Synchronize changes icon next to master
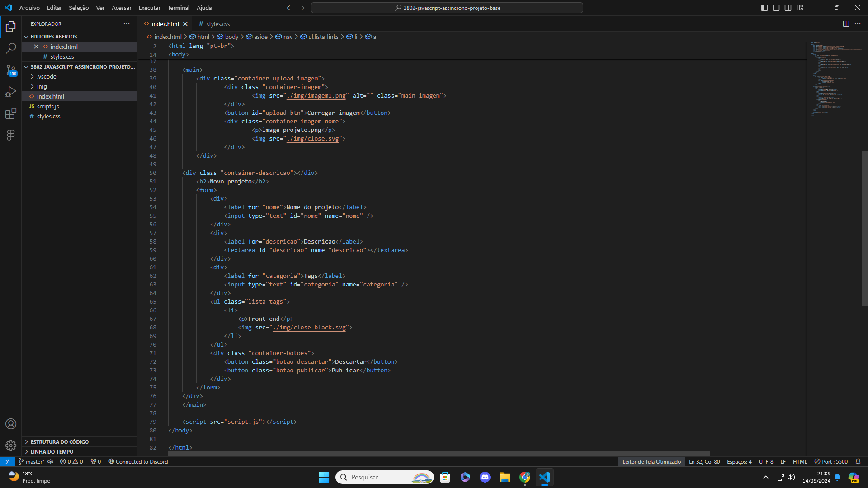868x488 pixels. pyautogui.click(x=51, y=461)
